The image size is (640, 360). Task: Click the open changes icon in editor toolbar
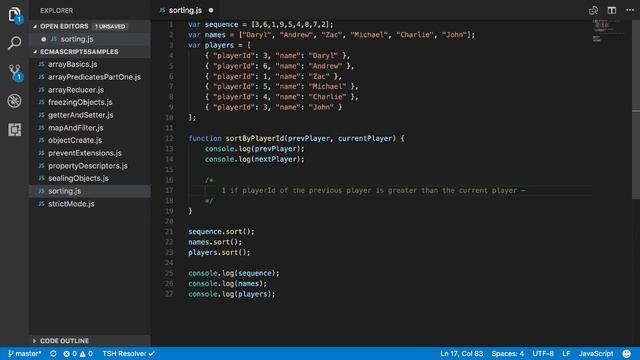(593, 10)
